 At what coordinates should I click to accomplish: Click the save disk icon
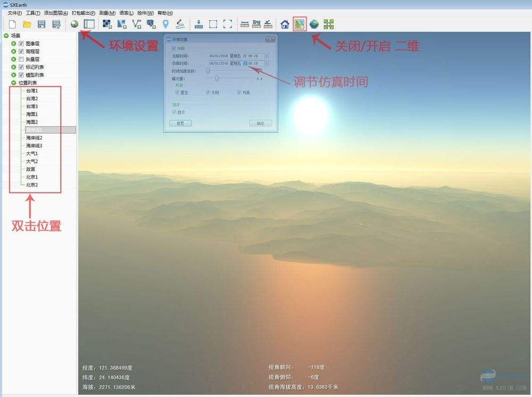pyautogui.click(x=41, y=24)
